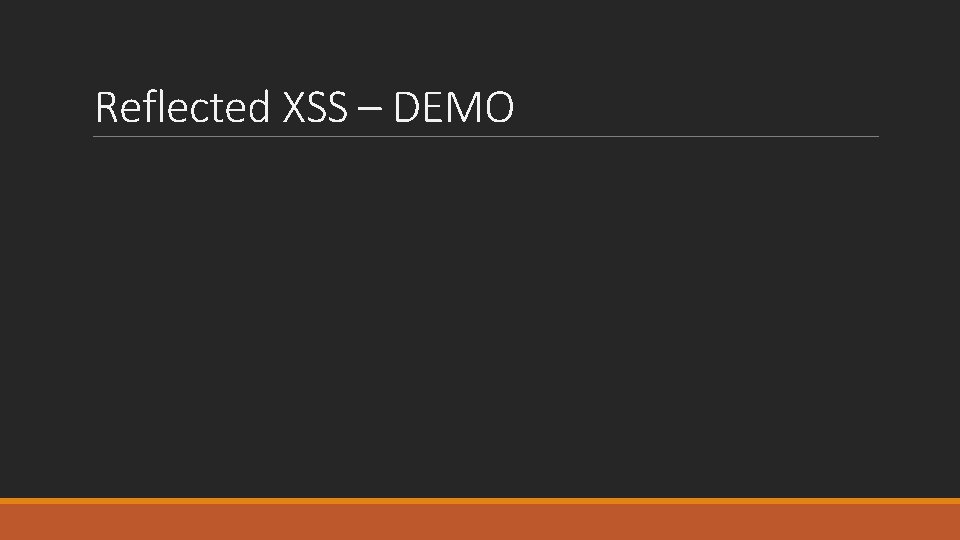Click the ending "d" of Reflected
The width and height of the screenshot is (960, 540).
[x=258, y=107]
